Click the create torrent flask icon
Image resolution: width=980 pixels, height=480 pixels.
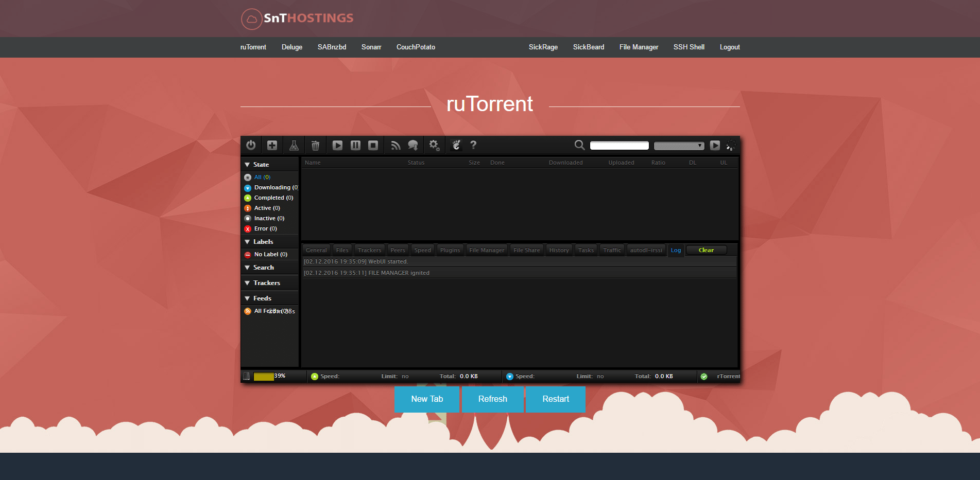coord(294,145)
